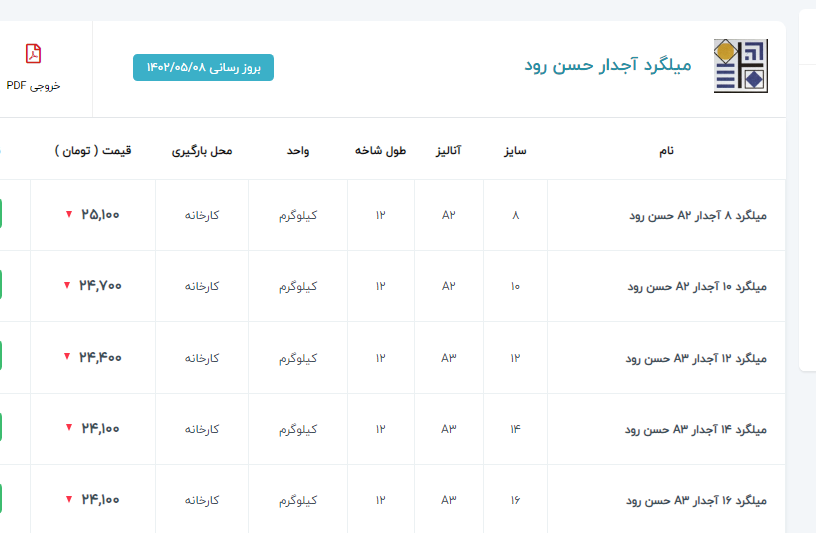Click the 'نام' column header

(x=666, y=151)
